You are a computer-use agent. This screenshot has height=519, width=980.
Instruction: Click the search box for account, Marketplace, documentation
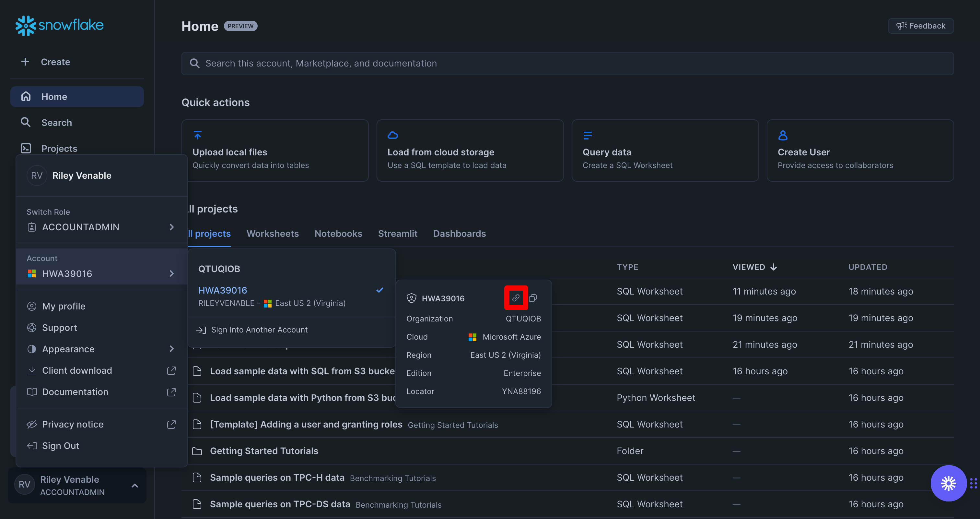567,63
